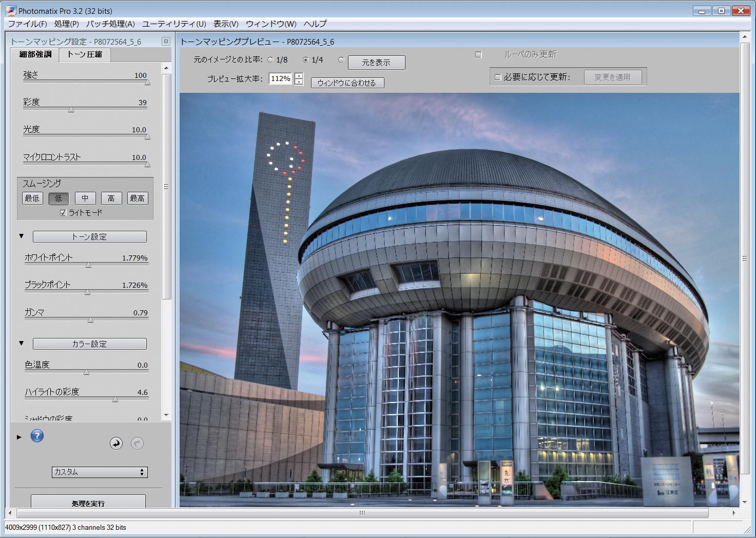
Task: Collapse the トーン設定 section with its triangle
Action: pyautogui.click(x=22, y=236)
